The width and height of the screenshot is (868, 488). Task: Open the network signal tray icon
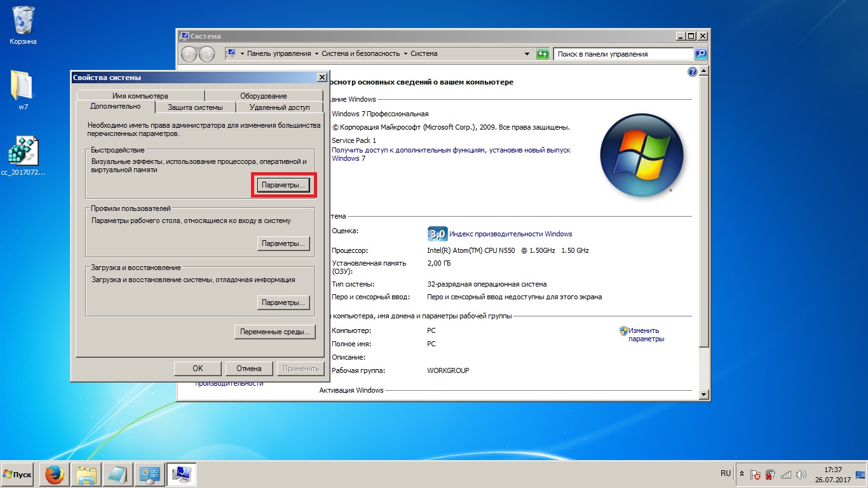click(x=786, y=475)
